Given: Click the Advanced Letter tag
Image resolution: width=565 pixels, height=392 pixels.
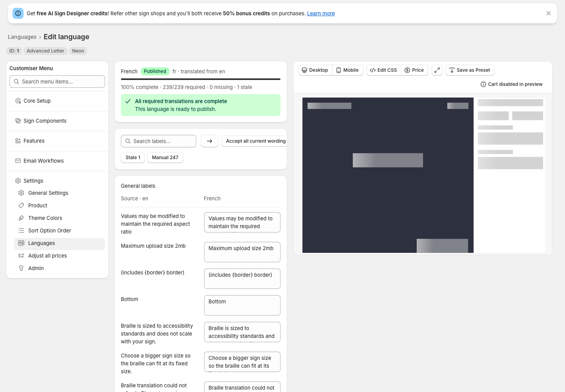Looking at the screenshot, I should (46, 51).
